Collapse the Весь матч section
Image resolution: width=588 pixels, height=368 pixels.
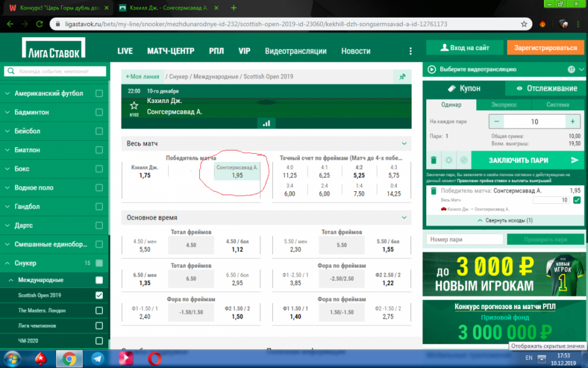coord(404,143)
